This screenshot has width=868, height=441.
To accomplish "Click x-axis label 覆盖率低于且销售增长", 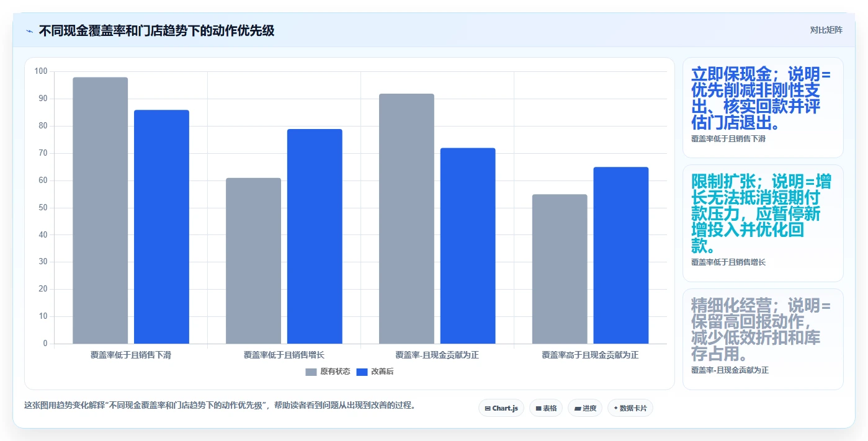I will pos(284,355).
